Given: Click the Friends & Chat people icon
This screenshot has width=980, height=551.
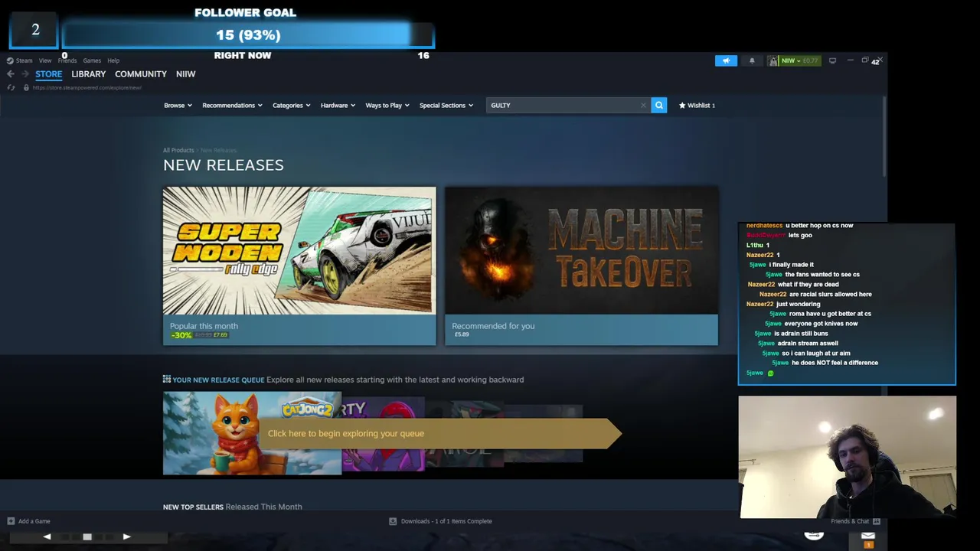Looking at the screenshot, I should coord(877,521).
